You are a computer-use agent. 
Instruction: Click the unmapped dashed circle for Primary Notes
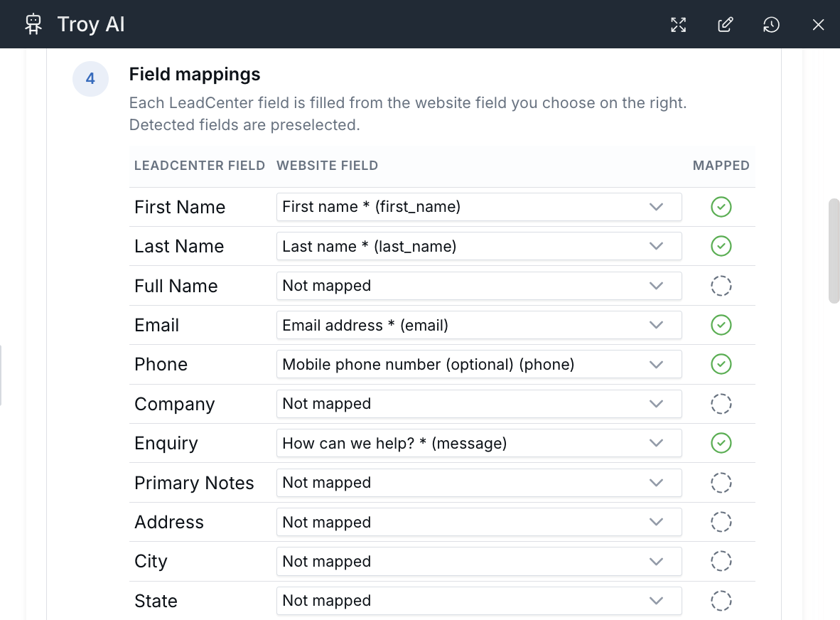pos(721,483)
